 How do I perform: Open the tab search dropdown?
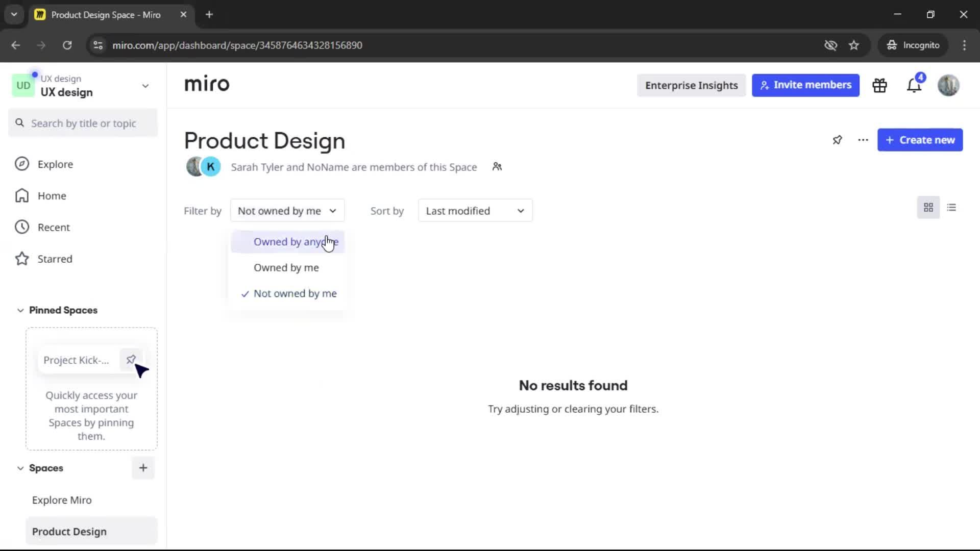coord(14,15)
